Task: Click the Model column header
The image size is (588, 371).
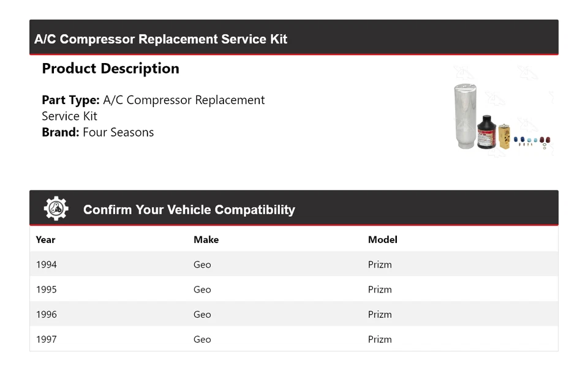Action: click(x=382, y=240)
